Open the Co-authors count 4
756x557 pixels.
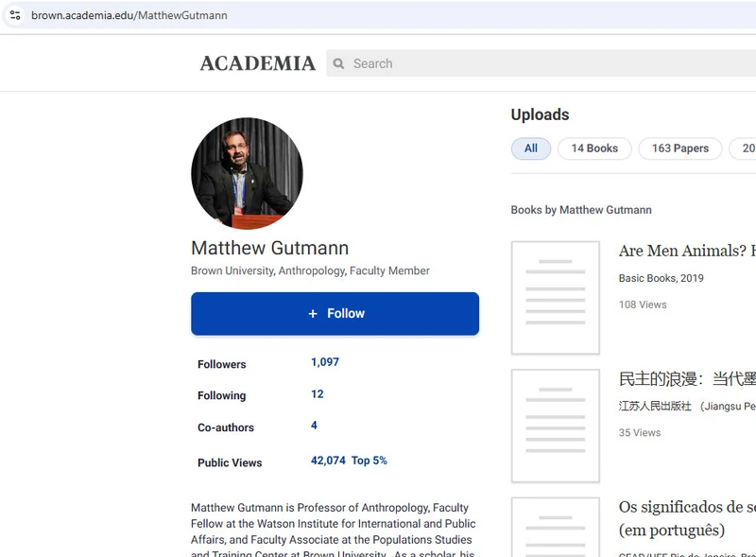(314, 426)
